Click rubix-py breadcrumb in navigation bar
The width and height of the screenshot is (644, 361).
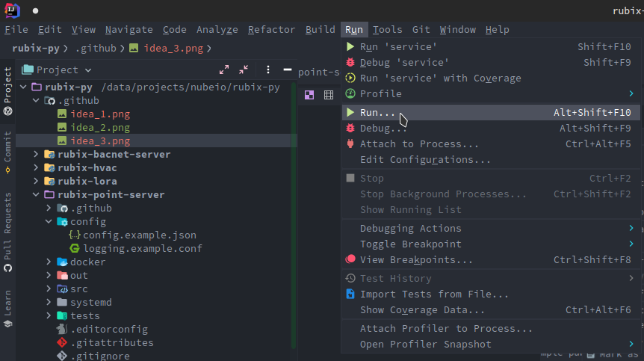[36, 49]
